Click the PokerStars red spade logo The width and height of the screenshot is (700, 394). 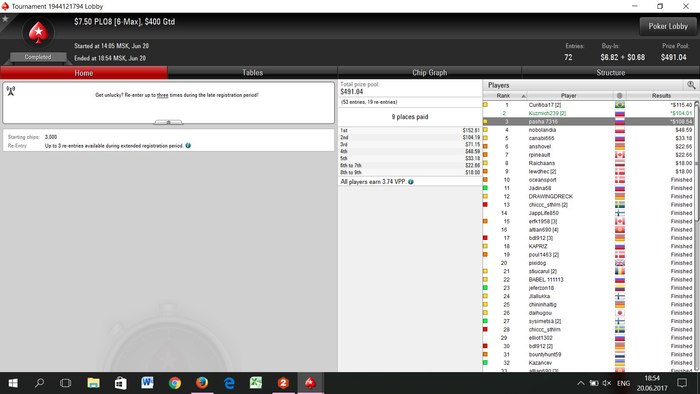point(38,33)
